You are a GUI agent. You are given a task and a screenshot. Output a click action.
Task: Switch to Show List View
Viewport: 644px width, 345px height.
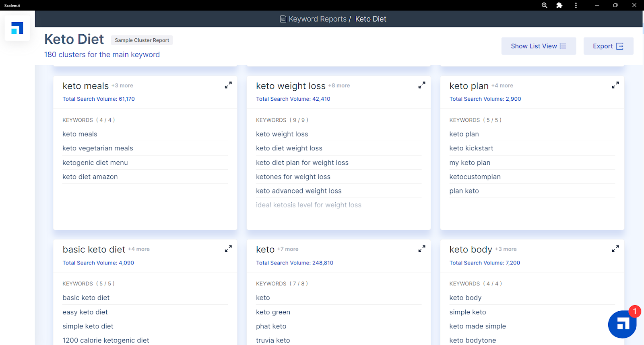click(538, 46)
